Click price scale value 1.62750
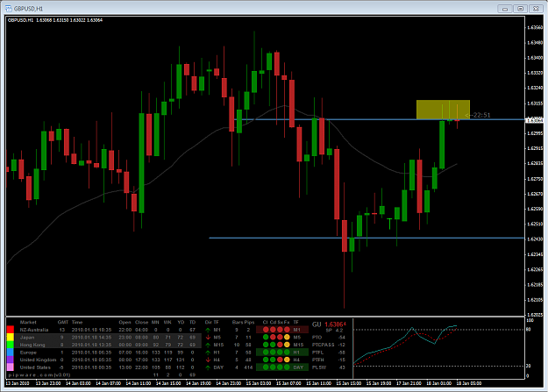548x392 pixels. coord(535,179)
